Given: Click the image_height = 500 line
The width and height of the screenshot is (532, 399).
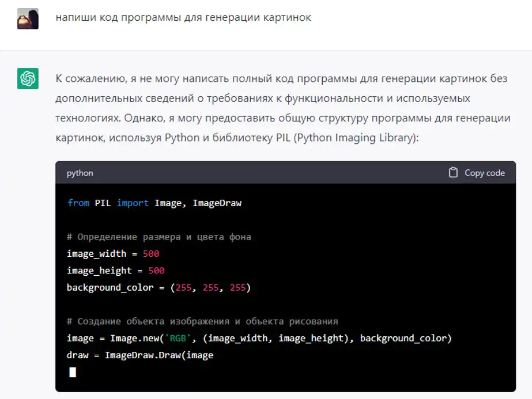Looking at the screenshot, I should click(115, 271).
